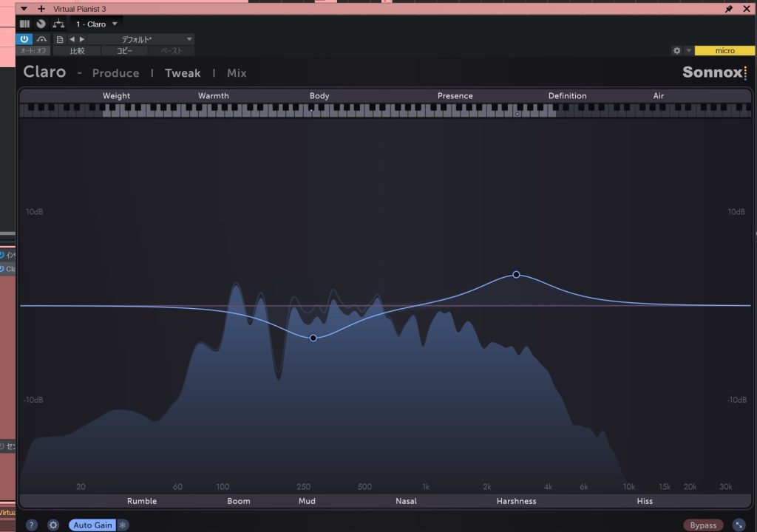Click the snowflake freeze icon beside Auto Gain
Screen dimensions: 757x532
point(123,525)
